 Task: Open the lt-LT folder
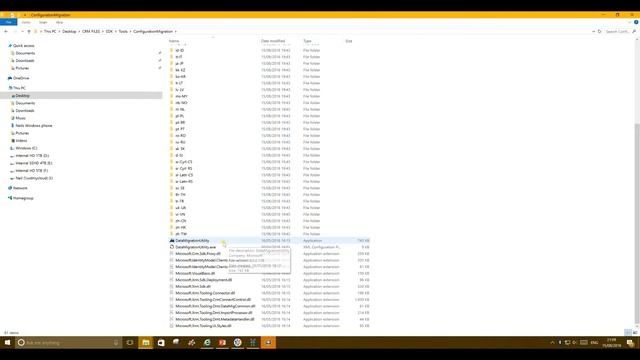(x=179, y=83)
